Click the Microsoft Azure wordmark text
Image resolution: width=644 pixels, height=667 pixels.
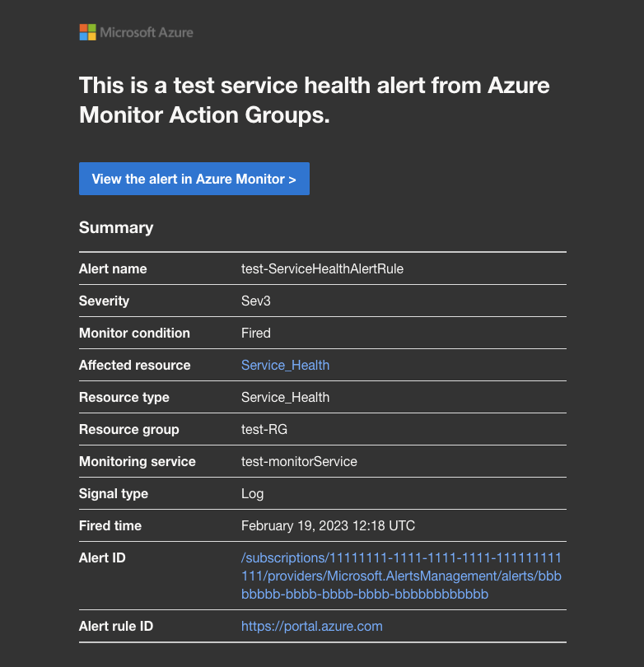(147, 33)
